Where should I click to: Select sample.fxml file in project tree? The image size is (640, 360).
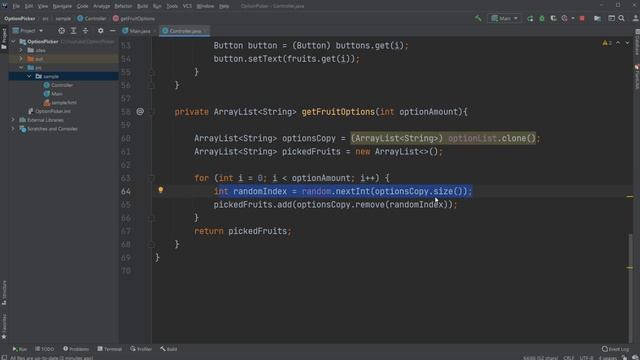(x=60, y=102)
